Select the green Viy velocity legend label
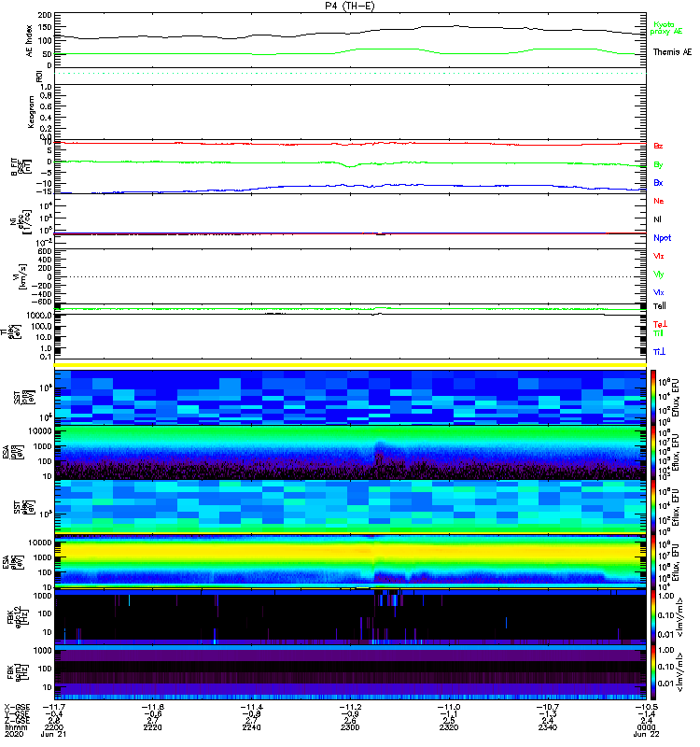 point(659,275)
